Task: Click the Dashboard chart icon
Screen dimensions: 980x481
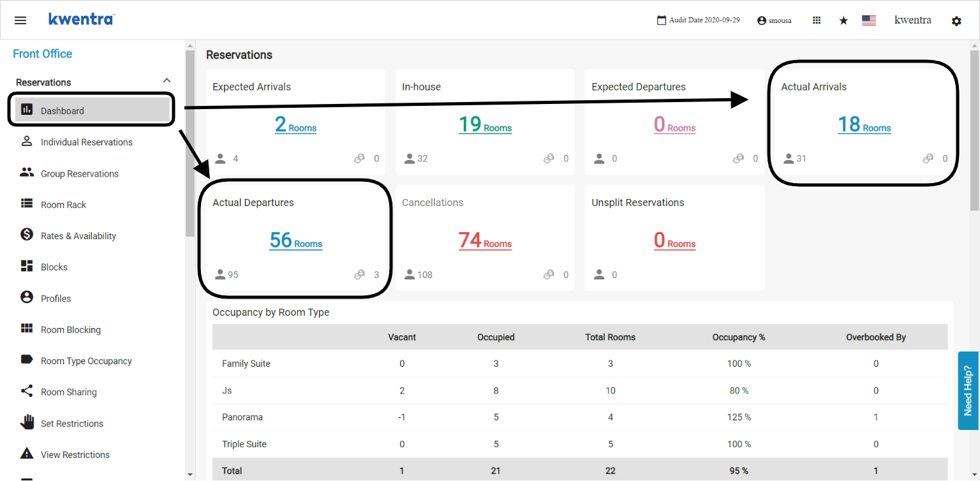Action: click(x=27, y=110)
